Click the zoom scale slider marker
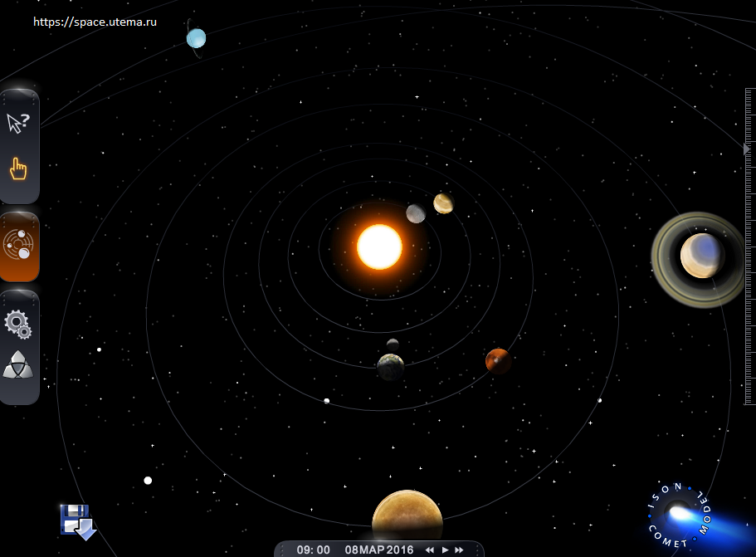The width and height of the screenshot is (756, 557). point(746,149)
